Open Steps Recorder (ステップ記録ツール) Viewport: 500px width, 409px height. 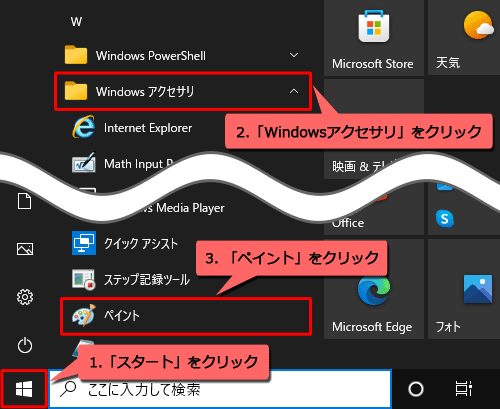click(x=183, y=279)
